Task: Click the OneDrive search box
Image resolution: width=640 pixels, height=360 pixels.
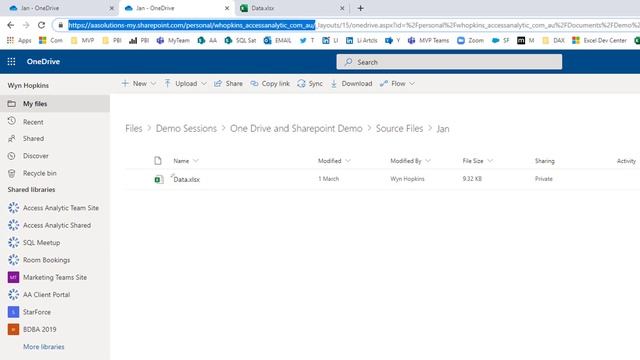Action: pyautogui.click(x=449, y=62)
